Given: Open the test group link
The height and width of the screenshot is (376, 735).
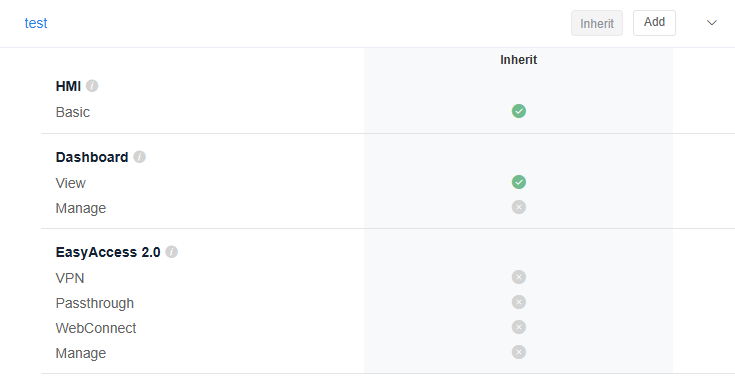Looking at the screenshot, I should click(36, 23).
